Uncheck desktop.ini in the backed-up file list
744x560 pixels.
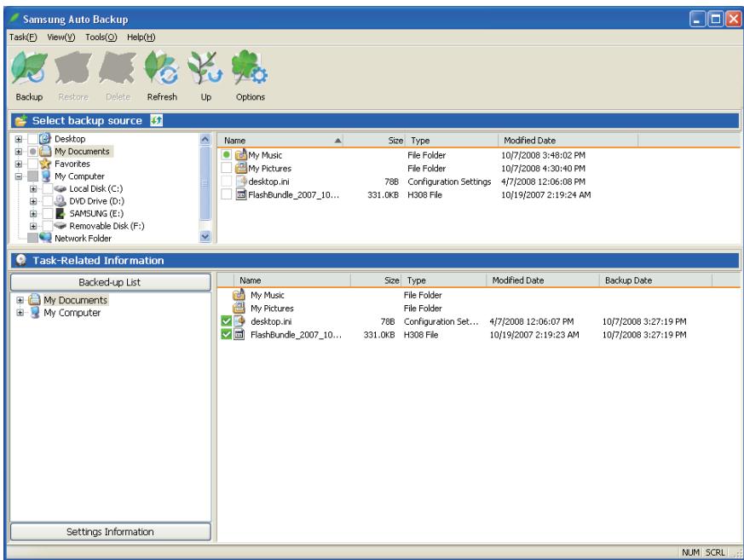[227, 321]
